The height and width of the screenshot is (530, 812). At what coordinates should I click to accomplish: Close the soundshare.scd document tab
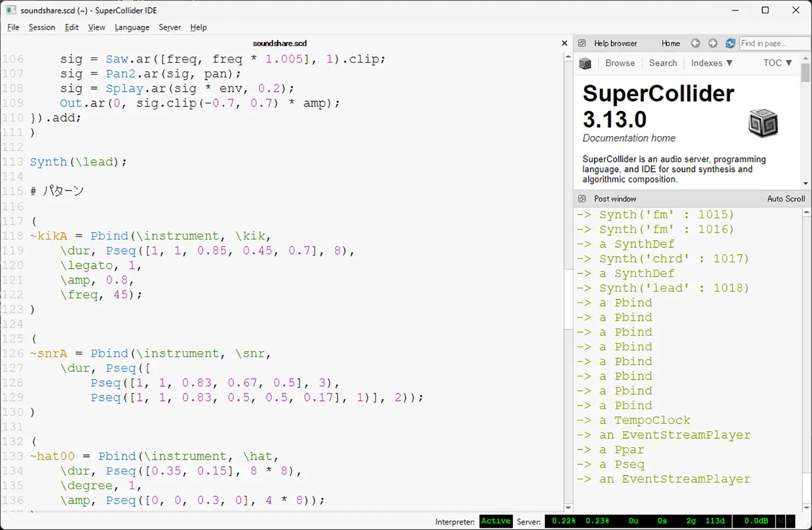click(565, 43)
